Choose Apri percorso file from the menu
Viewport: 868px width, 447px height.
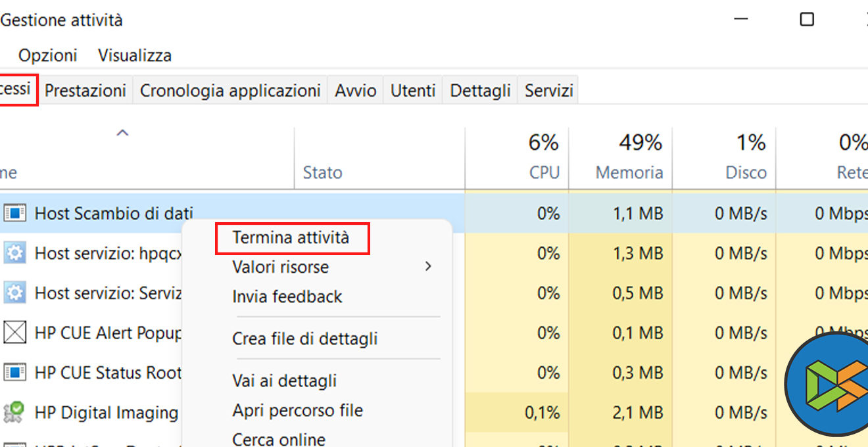coord(297,410)
